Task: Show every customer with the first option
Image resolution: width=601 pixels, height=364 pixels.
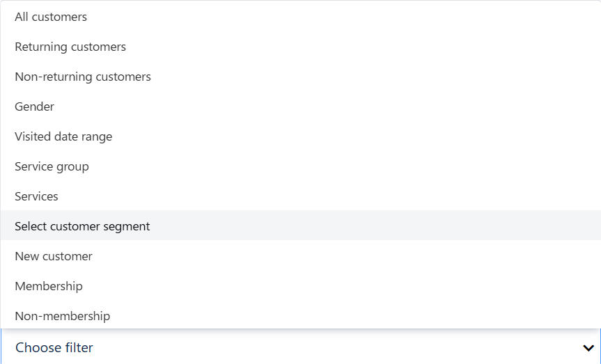Action: click(51, 17)
